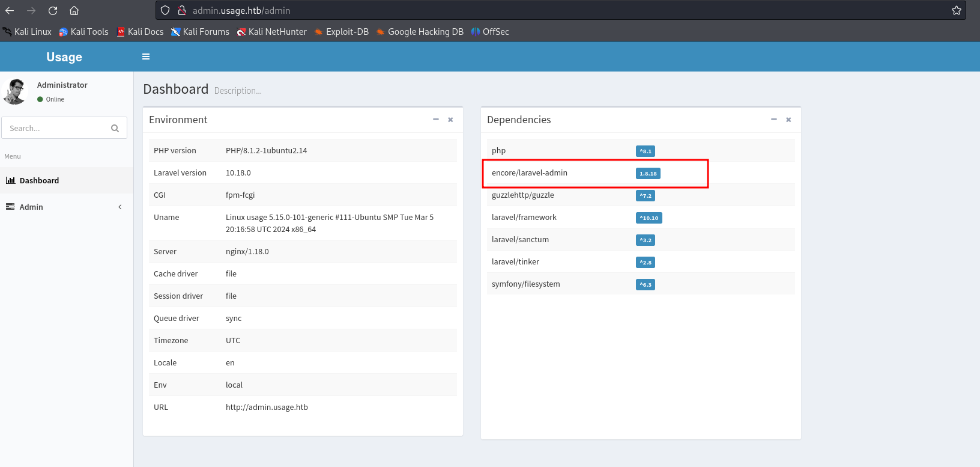Open the Kali Tools bookmark
The width and height of the screenshot is (980, 467).
point(84,32)
